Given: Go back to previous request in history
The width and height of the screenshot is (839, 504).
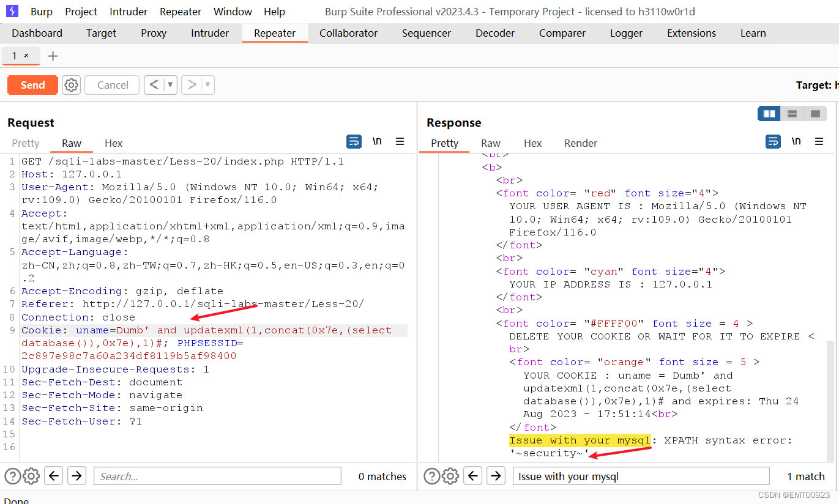Looking at the screenshot, I should [154, 85].
